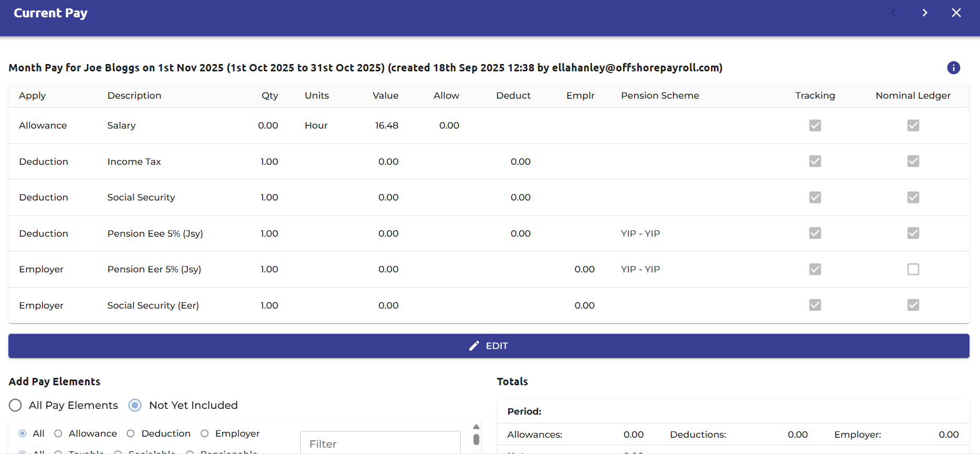Toggle Nominal Ledger checkbox for Income Tax

tap(913, 161)
